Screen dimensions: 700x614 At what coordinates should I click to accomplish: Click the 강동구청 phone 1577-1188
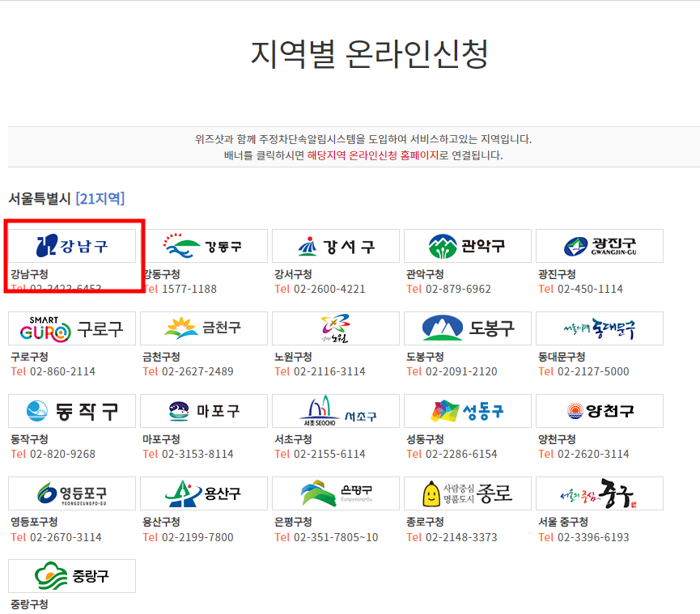tap(189, 289)
